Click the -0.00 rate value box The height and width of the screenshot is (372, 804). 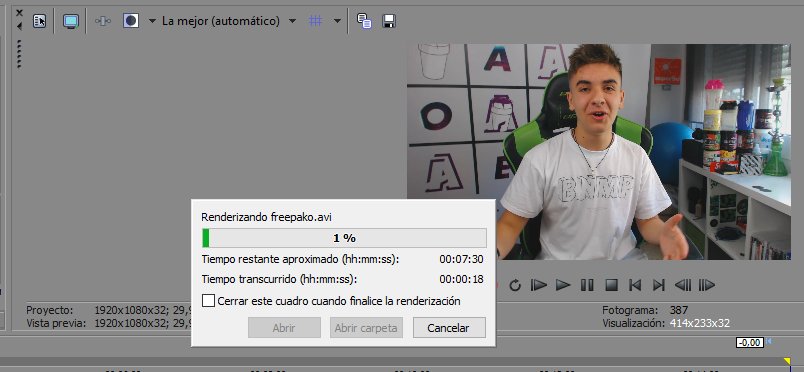(x=750, y=343)
